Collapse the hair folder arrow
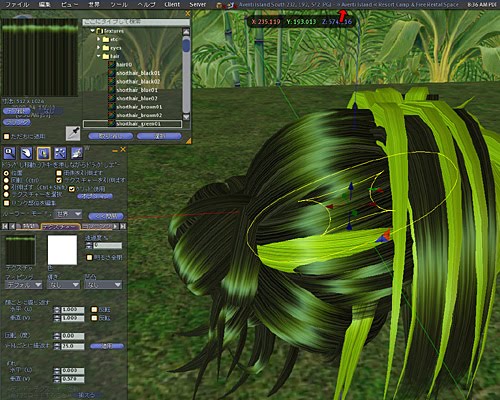This screenshot has height=400, width=500. pyautogui.click(x=99, y=56)
